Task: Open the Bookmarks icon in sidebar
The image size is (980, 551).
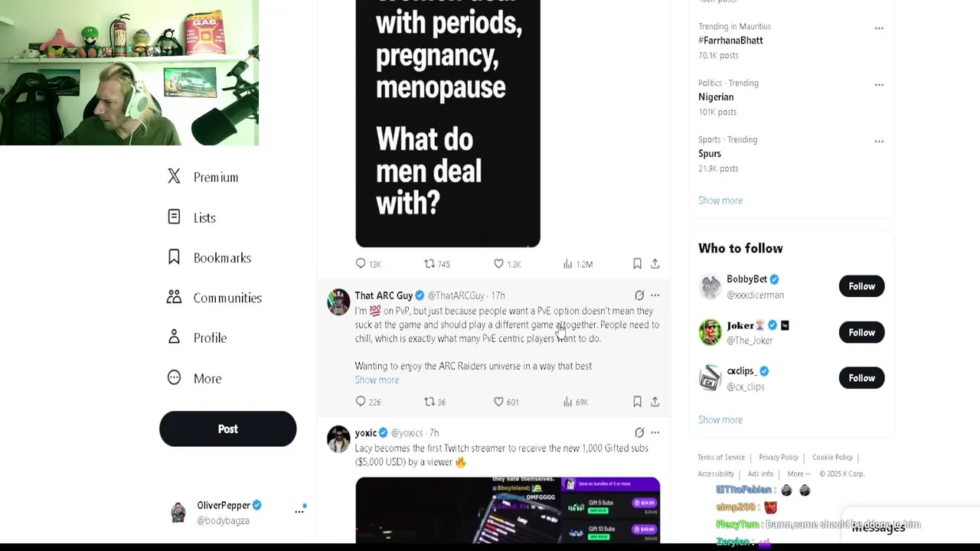Action: 174,257
